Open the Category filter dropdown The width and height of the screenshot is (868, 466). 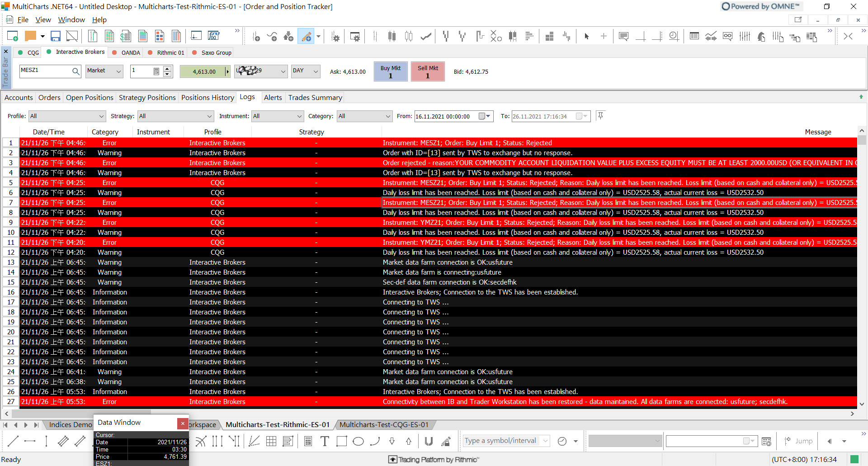point(365,116)
